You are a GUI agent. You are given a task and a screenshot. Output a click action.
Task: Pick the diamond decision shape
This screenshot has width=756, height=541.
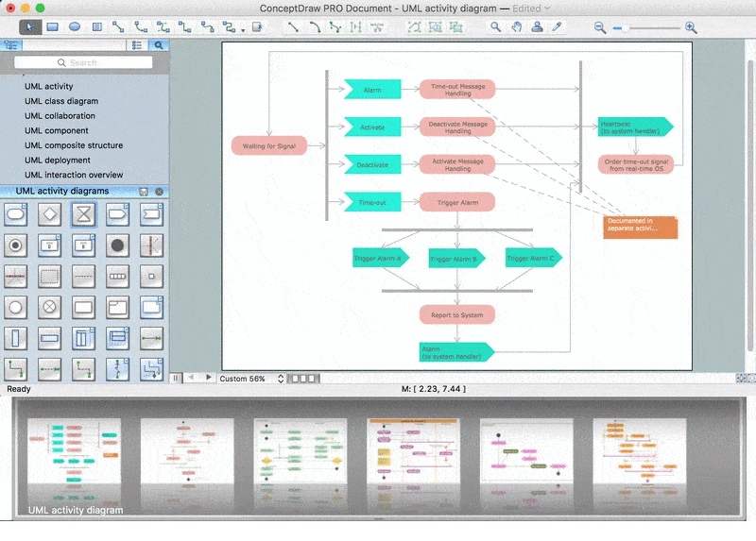click(49, 214)
